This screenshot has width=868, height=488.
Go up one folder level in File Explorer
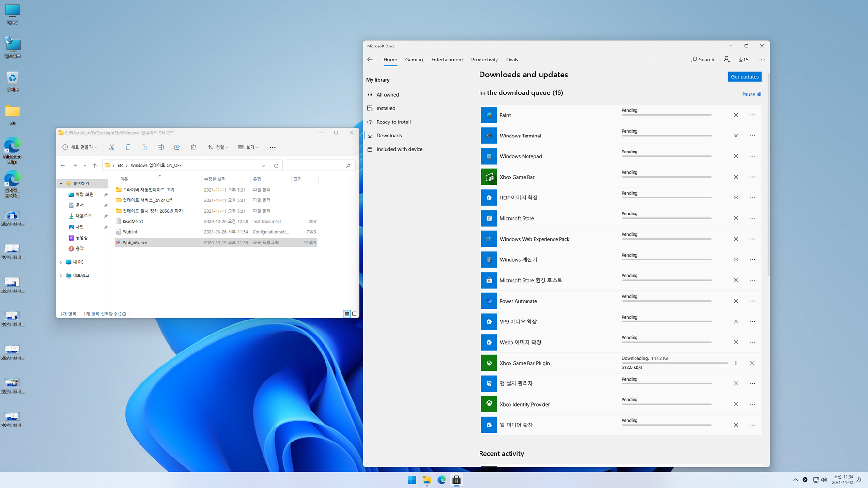click(95, 166)
